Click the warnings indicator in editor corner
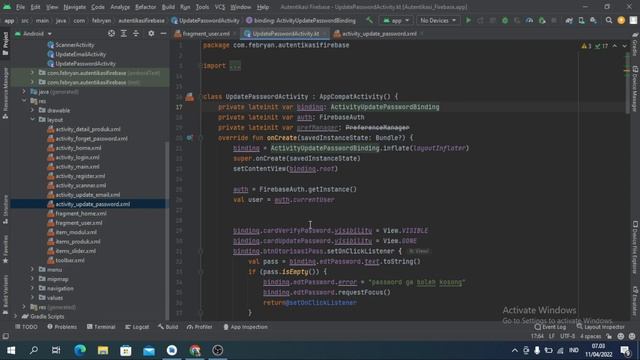640x360 pixels. click(587, 46)
